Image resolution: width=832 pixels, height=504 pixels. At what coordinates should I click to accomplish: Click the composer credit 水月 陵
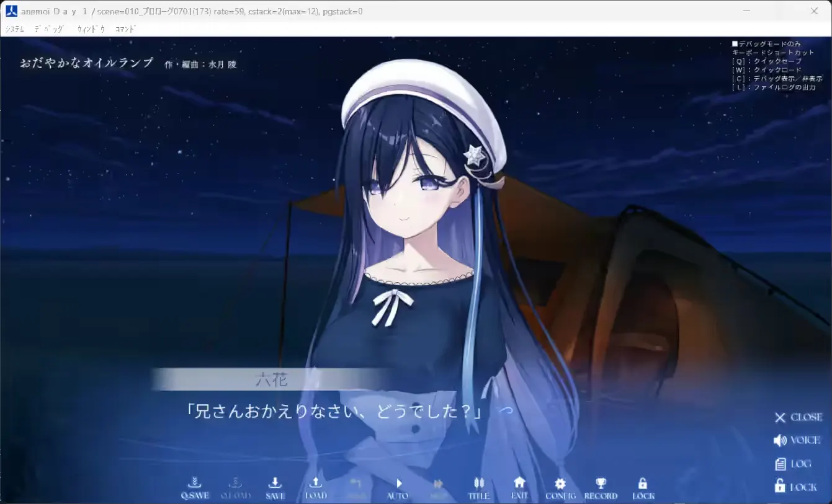click(x=222, y=64)
